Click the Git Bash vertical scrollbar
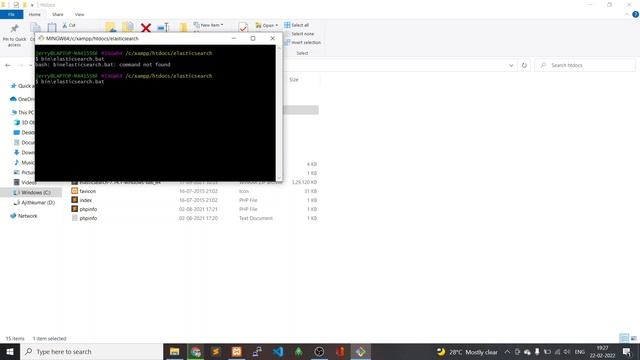This screenshot has width=640, height=360. pos(279,112)
